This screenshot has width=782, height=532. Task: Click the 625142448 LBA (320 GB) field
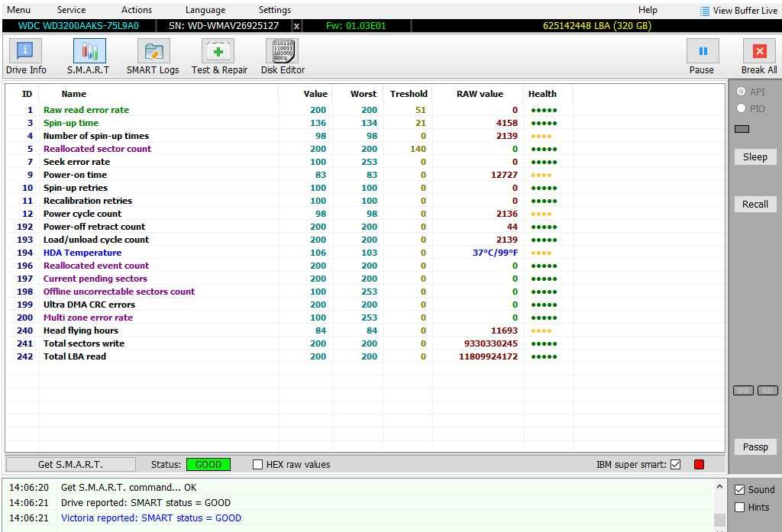tap(597, 26)
